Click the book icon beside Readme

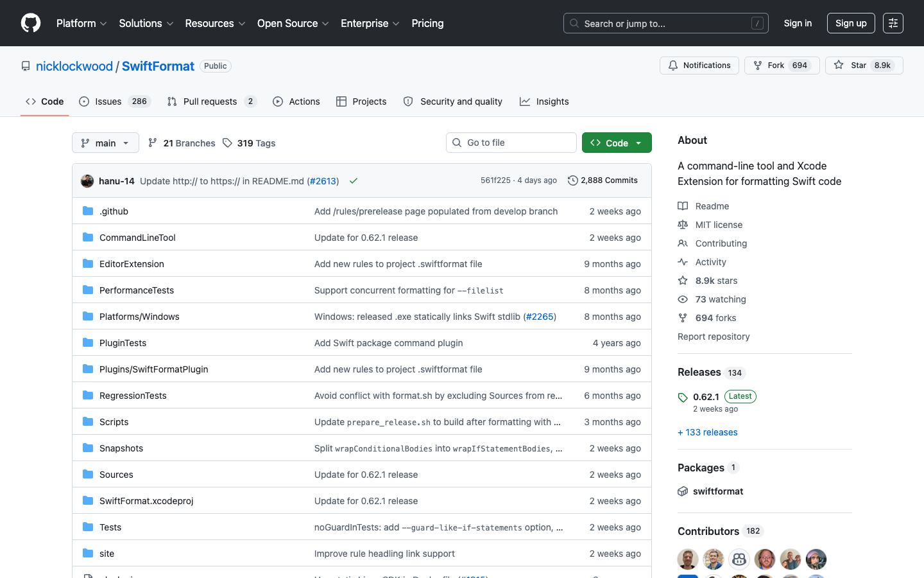[683, 206]
